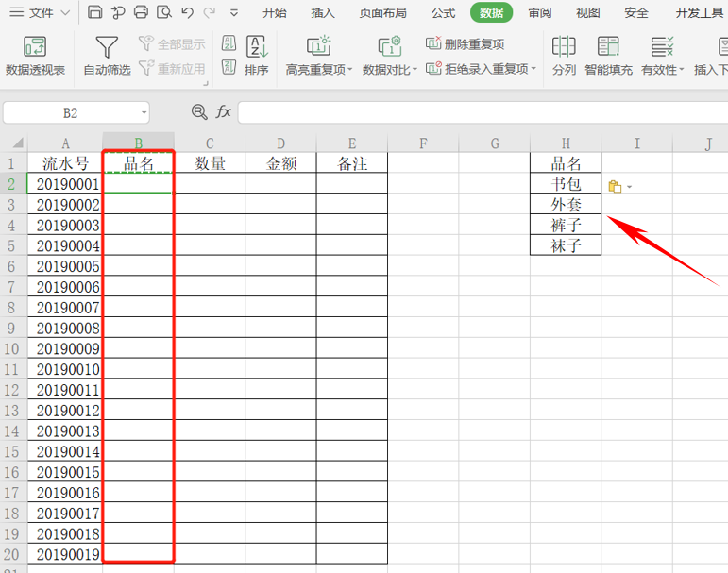Viewport: 728px width, 573px height.
Task: Select column B header
Action: [x=139, y=143]
